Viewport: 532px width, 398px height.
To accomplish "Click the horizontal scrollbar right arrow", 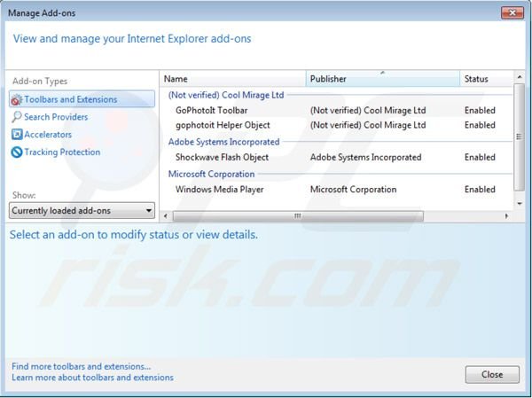I will (x=506, y=216).
